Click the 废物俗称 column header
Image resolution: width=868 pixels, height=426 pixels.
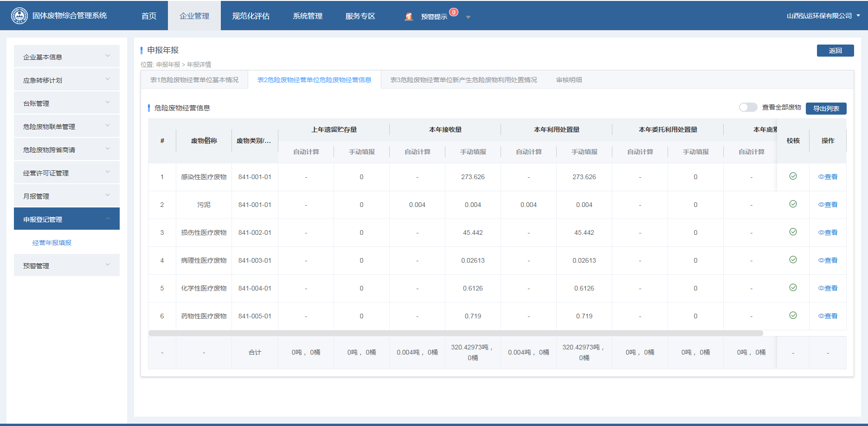tap(204, 141)
